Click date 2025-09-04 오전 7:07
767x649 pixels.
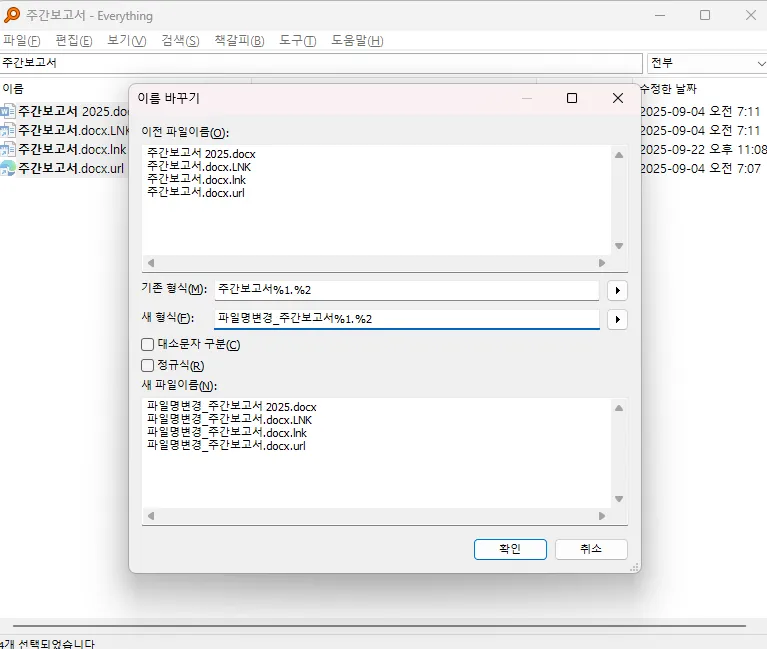pos(700,168)
